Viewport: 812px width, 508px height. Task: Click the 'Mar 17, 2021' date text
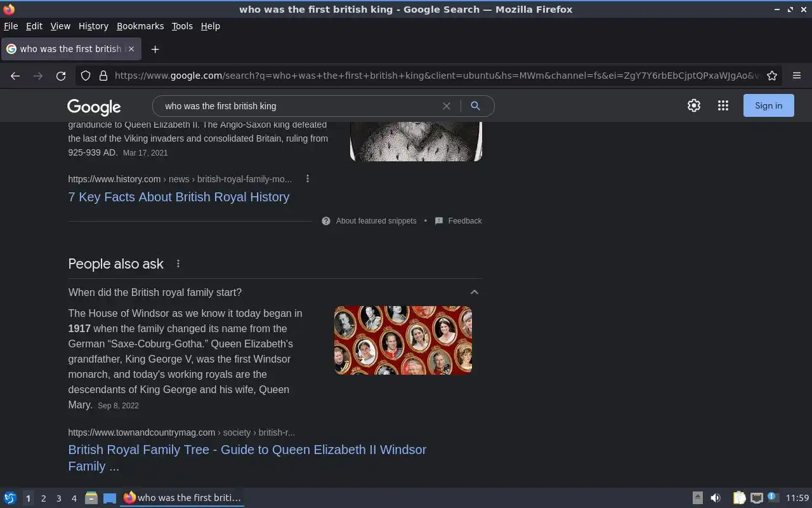(x=145, y=153)
